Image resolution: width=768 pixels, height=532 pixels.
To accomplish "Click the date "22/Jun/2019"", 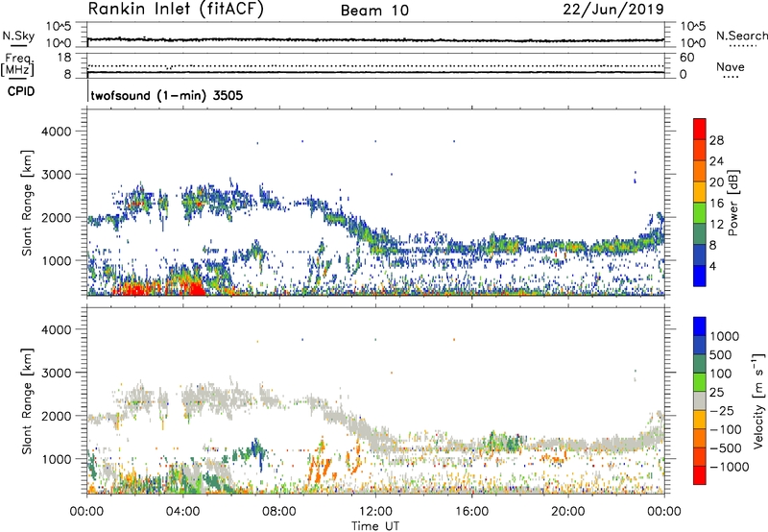I will point(613,10).
